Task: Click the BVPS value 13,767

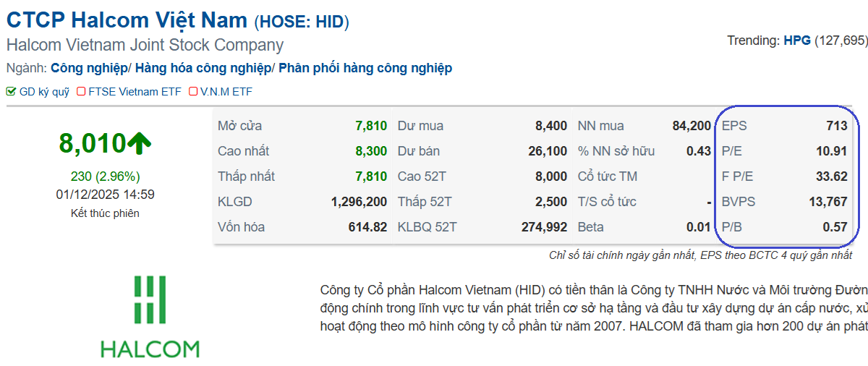Action: click(828, 202)
